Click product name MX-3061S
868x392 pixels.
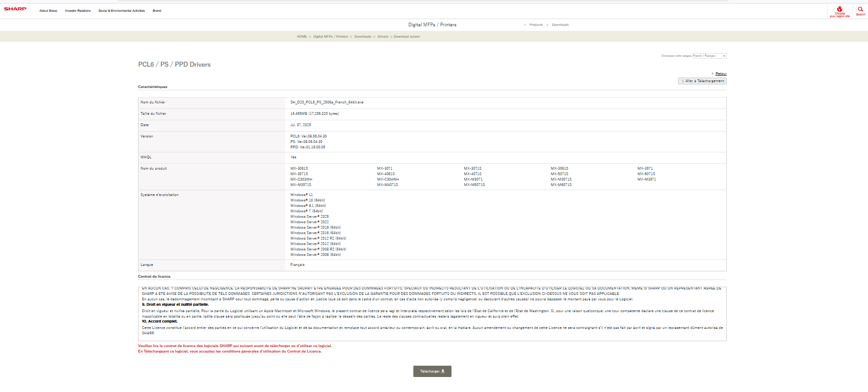tap(299, 169)
